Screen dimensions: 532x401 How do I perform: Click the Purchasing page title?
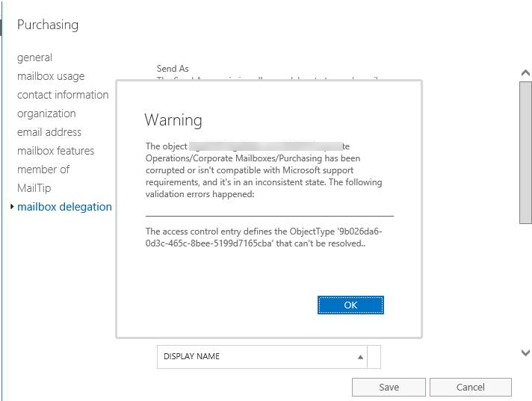tap(48, 25)
